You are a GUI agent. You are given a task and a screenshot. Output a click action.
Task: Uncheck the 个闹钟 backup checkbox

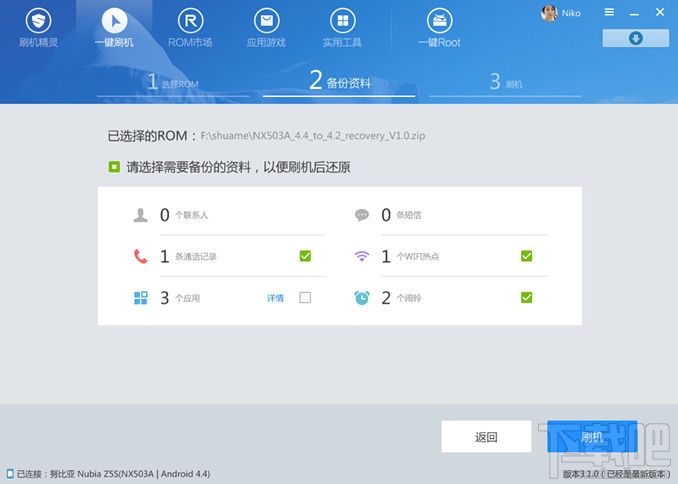[x=527, y=298]
